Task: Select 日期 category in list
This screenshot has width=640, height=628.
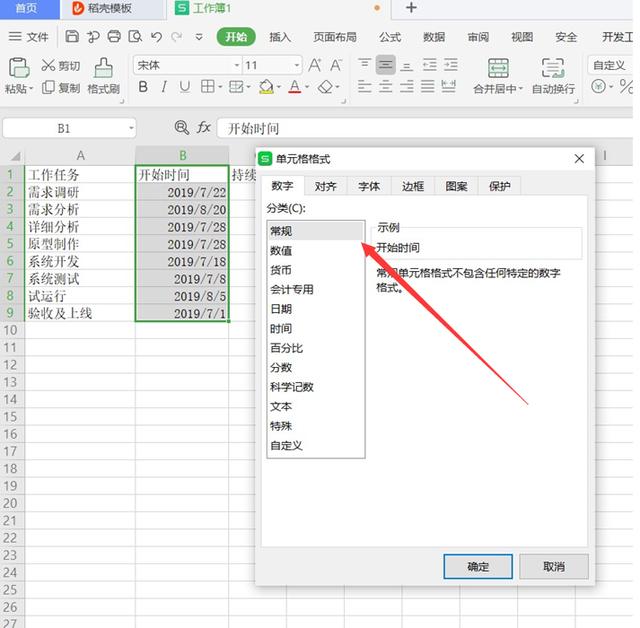Action: click(316, 309)
